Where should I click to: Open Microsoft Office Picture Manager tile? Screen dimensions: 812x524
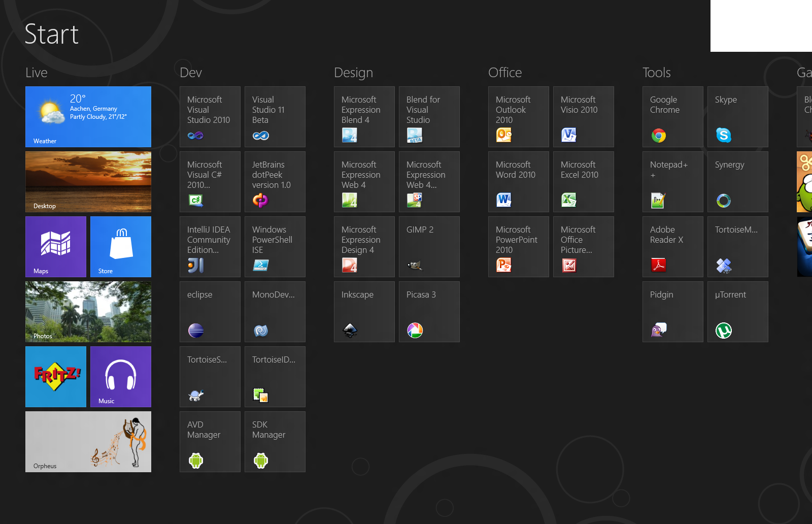click(x=584, y=247)
